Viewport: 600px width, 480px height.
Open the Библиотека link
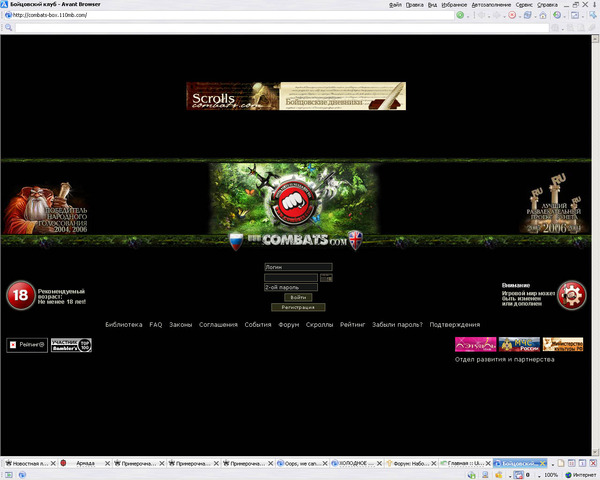click(x=124, y=325)
